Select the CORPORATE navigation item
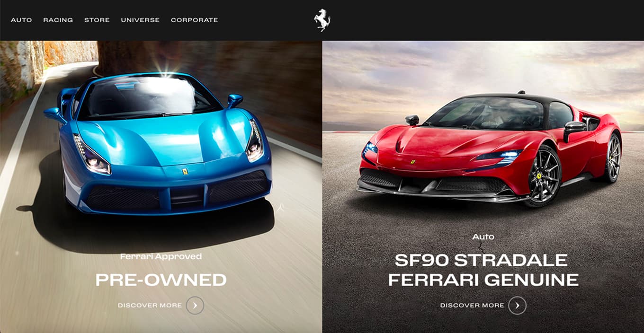 pos(194,20)
